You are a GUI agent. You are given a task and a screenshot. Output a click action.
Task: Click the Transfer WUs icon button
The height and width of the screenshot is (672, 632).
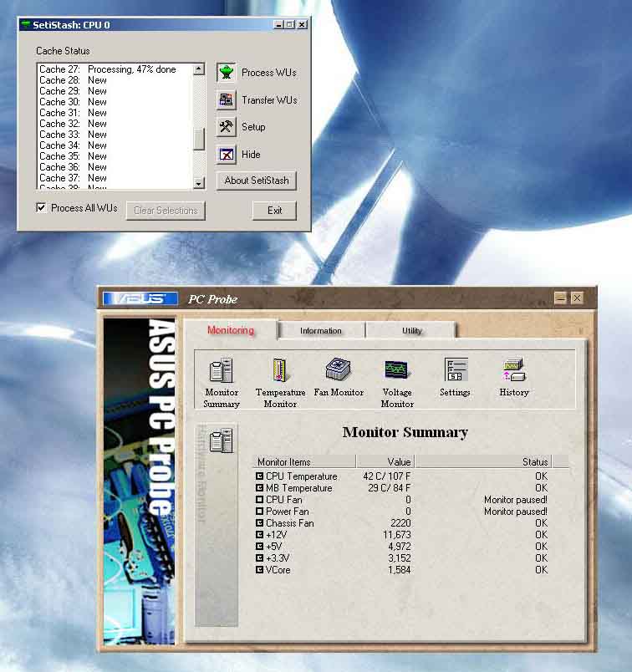pos(226,99)
